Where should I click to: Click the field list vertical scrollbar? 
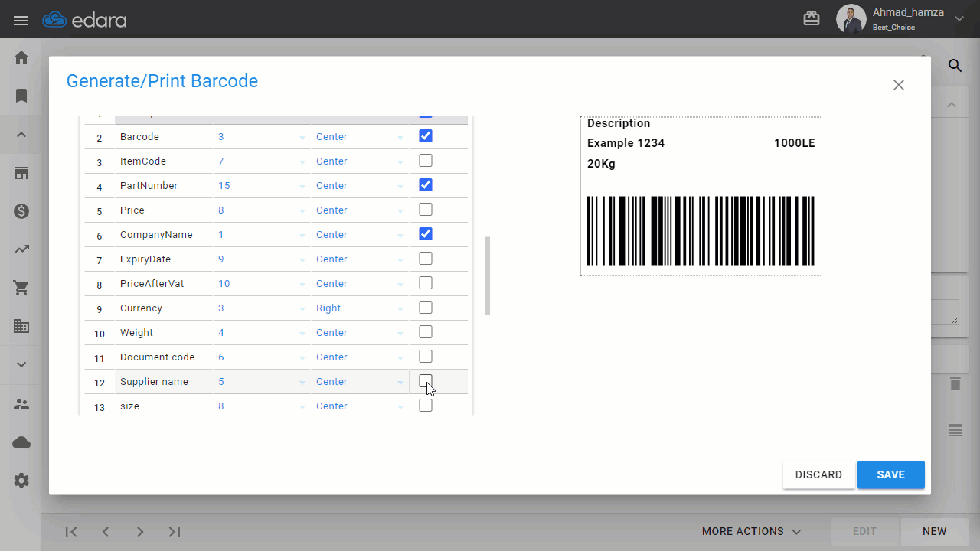[488, 275]
